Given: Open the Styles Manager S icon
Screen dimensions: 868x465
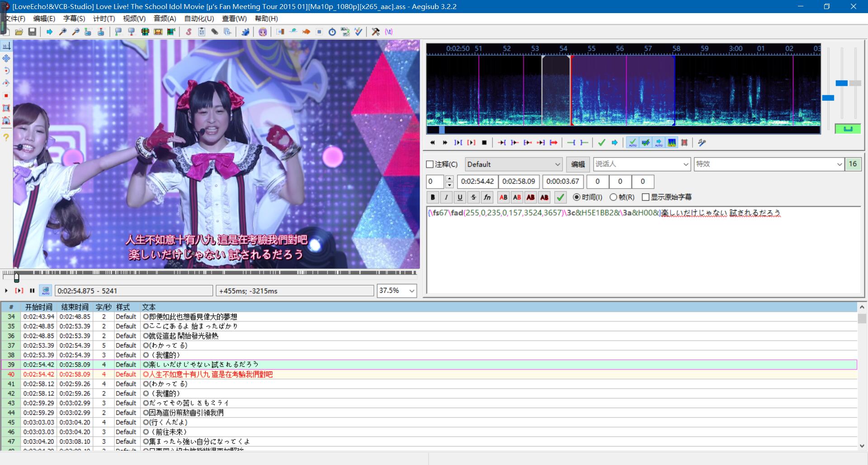Looking at the screenshot, I should 189,32.
